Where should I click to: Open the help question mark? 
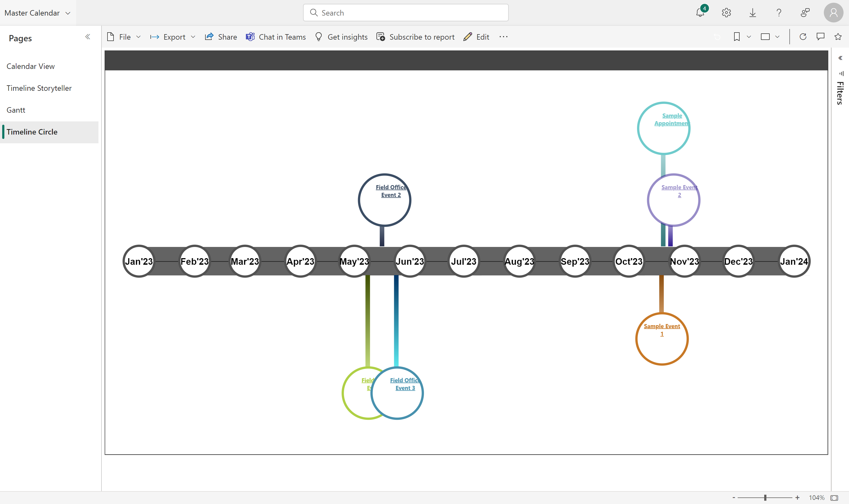click(779, 13)
